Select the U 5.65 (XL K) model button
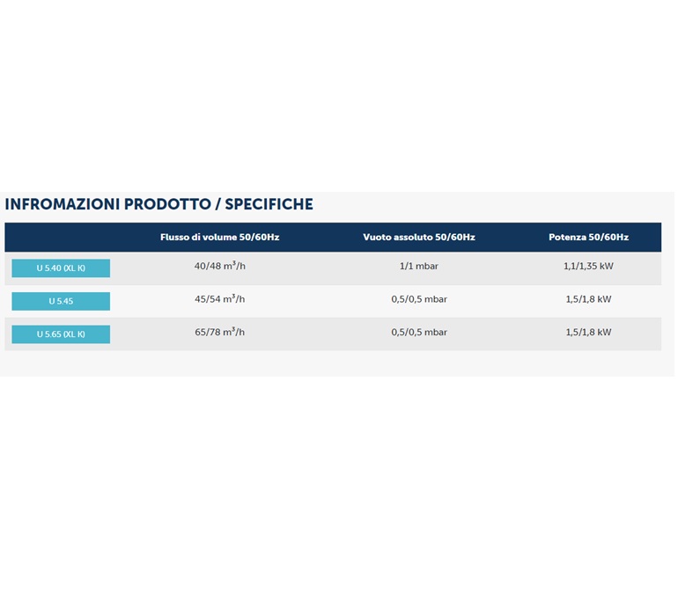 pos(61,334)
